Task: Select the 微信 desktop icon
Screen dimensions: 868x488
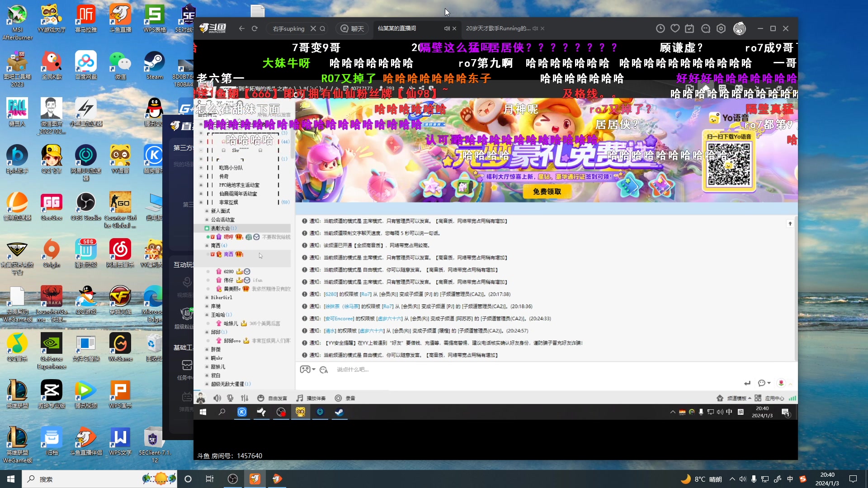Action: 120,65
